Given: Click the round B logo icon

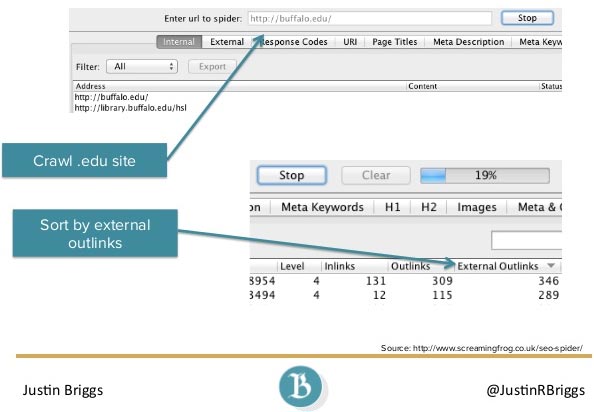Looking at the screenshot, I should point(301,387).
